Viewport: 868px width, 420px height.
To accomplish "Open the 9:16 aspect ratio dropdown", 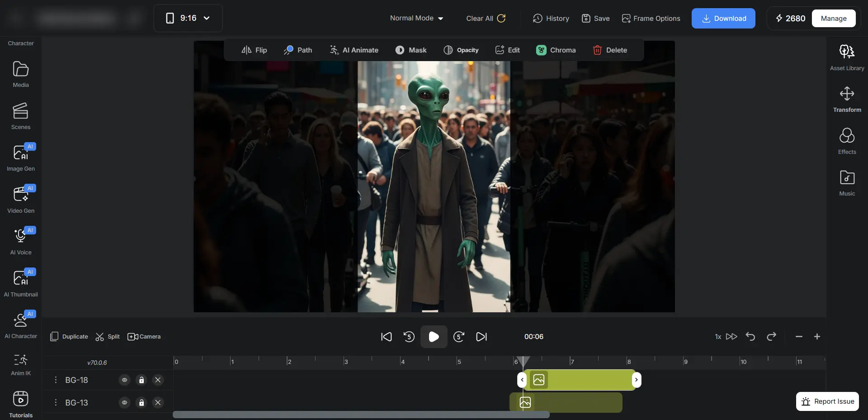I will pyautogui.click(x=188, y=18).
